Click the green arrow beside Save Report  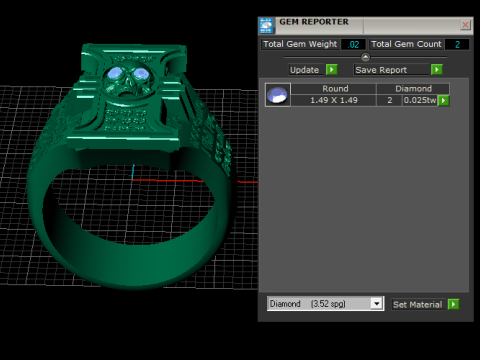436,70
